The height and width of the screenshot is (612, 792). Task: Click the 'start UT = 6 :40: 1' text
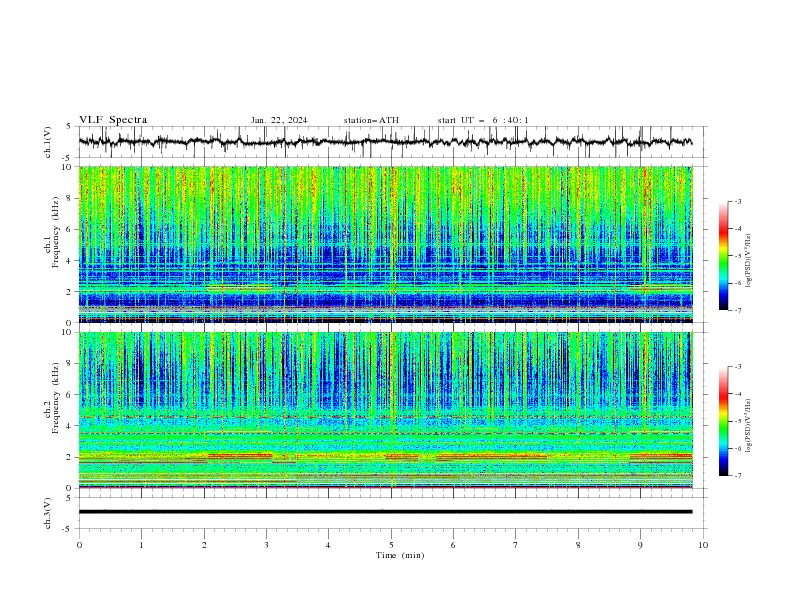coord(483,120)
